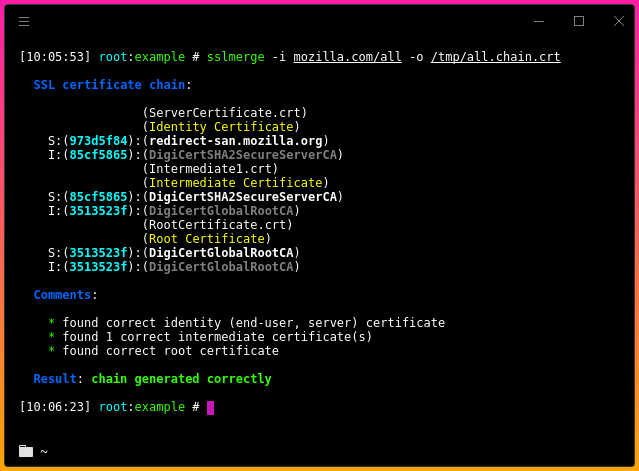Click the 'Result' label

point(55,379)
